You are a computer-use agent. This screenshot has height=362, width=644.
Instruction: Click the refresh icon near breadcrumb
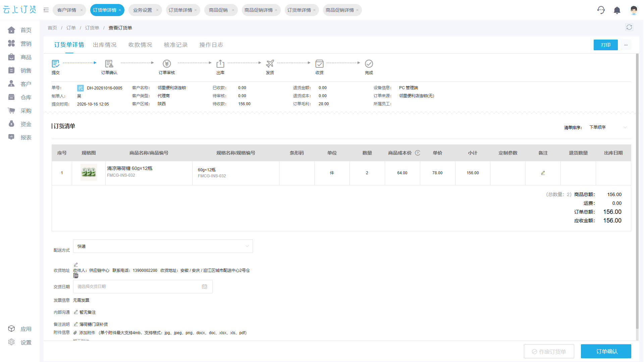pos(629,27)
